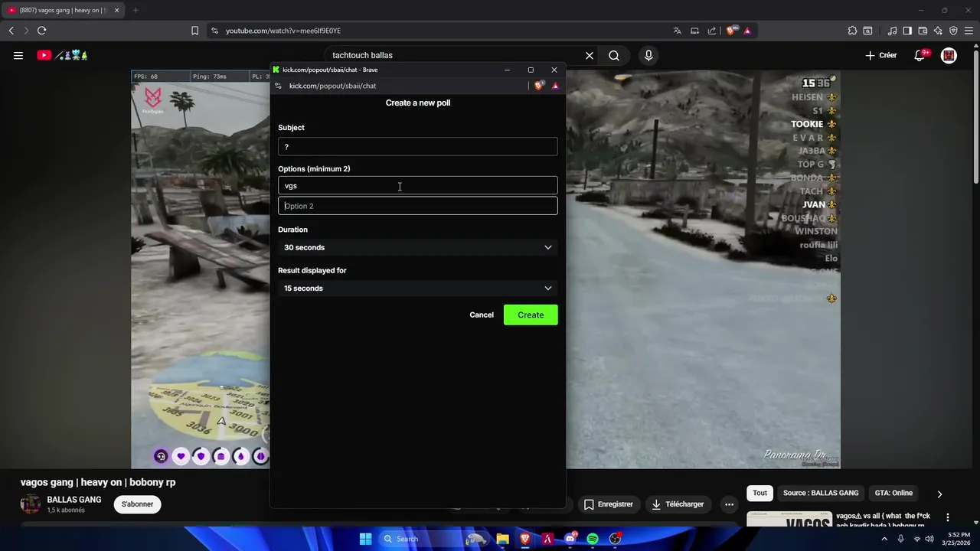This screenshot has height=551, width=980.
Task: Start voice search with the microphone icon
Action: click(x=648, y=55)
